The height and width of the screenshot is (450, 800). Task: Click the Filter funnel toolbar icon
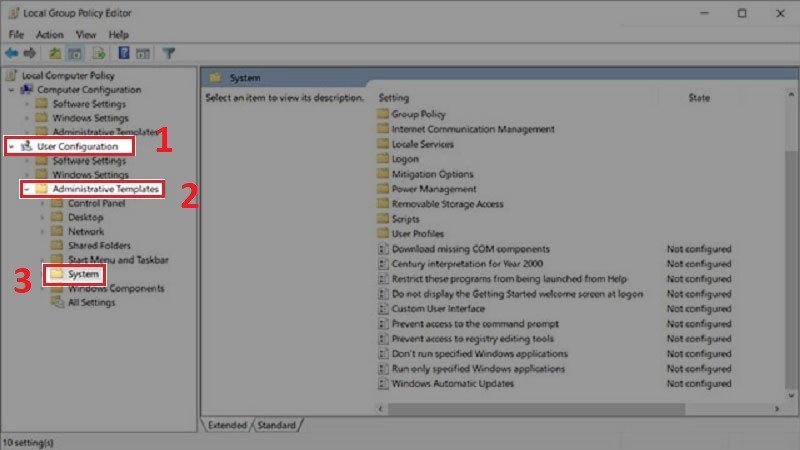click(169, 53)
